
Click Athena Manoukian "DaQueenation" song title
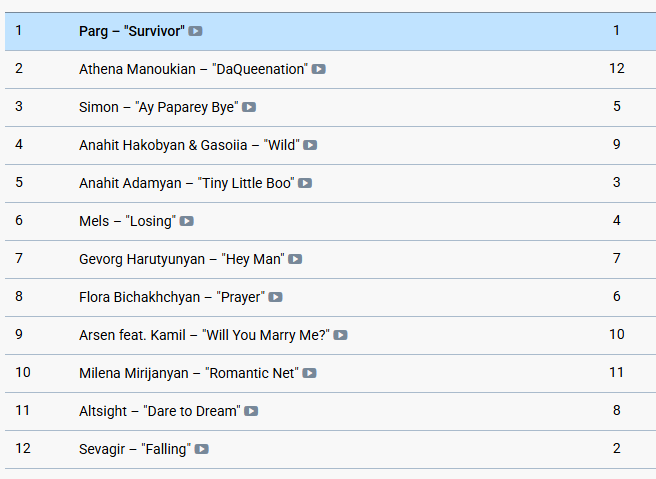click(193, 69)
